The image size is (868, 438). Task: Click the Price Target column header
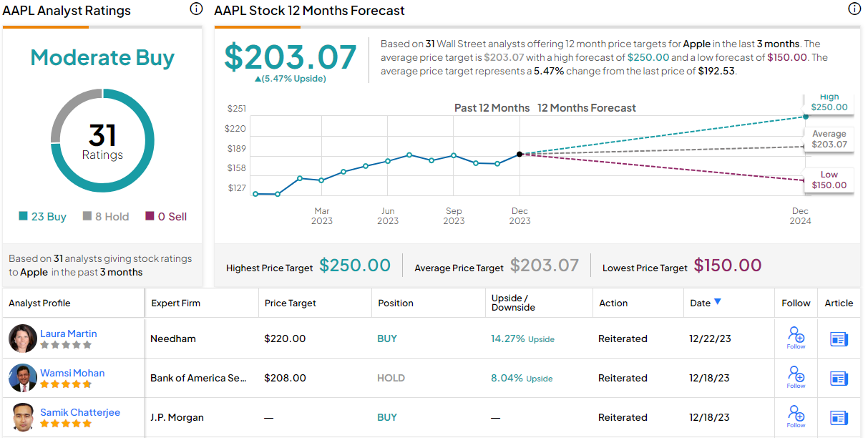tap(291, 303)
